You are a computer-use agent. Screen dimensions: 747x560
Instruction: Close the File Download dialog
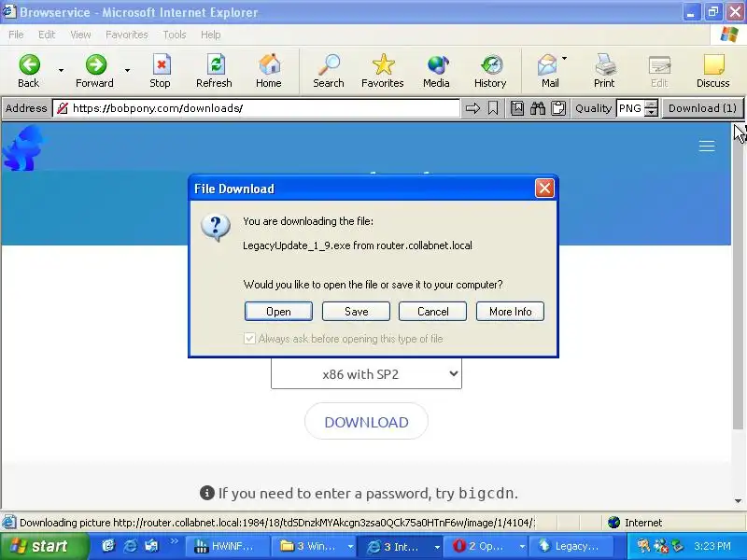(x=544, y=189)
